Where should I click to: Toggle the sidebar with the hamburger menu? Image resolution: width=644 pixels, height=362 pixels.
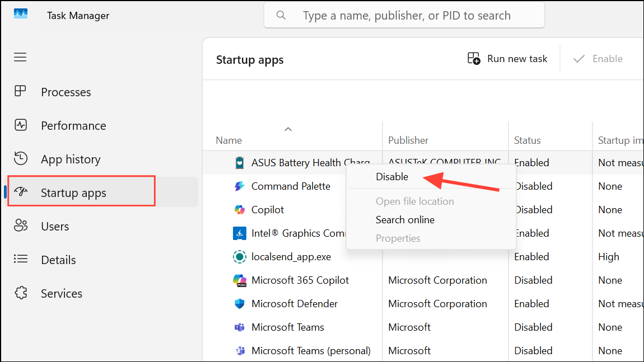[x=20, y=57]
